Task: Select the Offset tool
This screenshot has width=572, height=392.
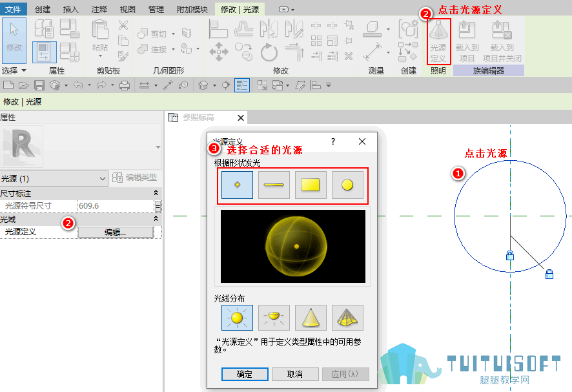Action: 244,29
